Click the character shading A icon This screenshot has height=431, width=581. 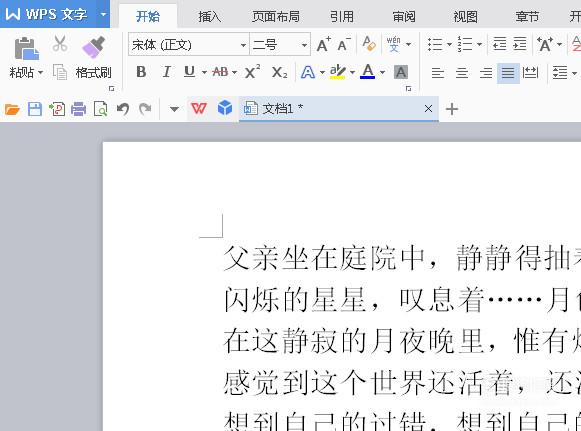[x=401, y=72]
